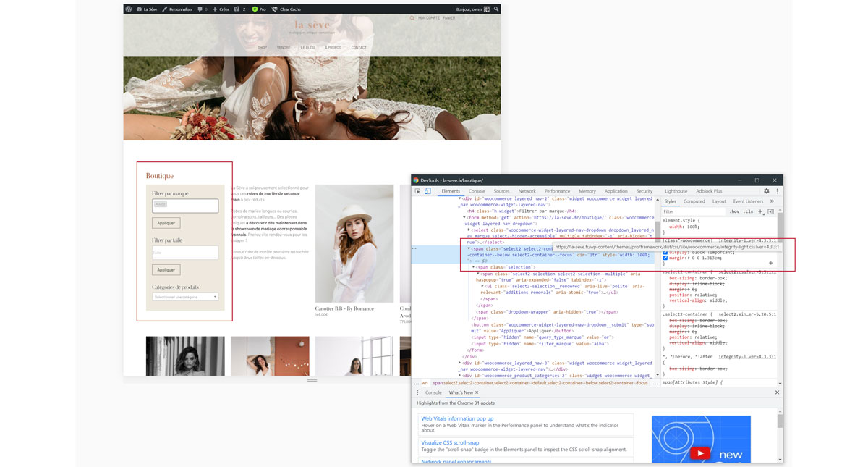Toggle .cls class editor button

coord(749,211)
